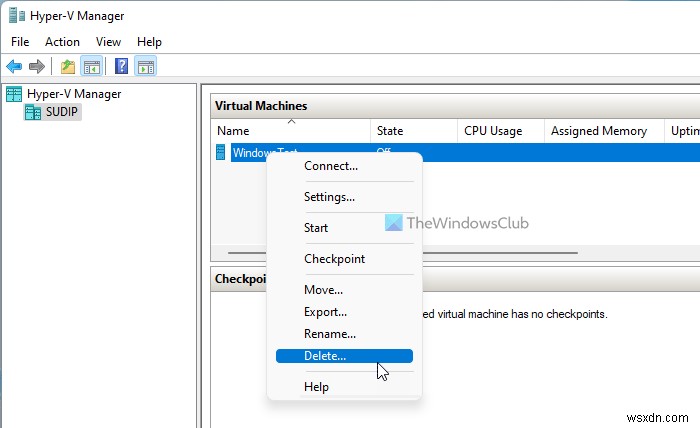
Task: Choose Delete... from the context menu
Action: pyautogui.click(x=344, y=356)
